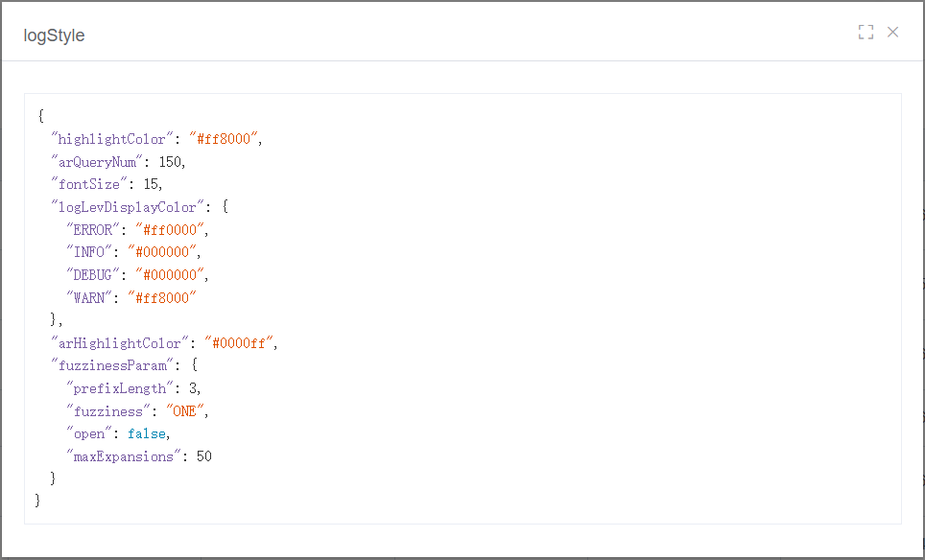Click the "WARN" key

coord(89,297)
